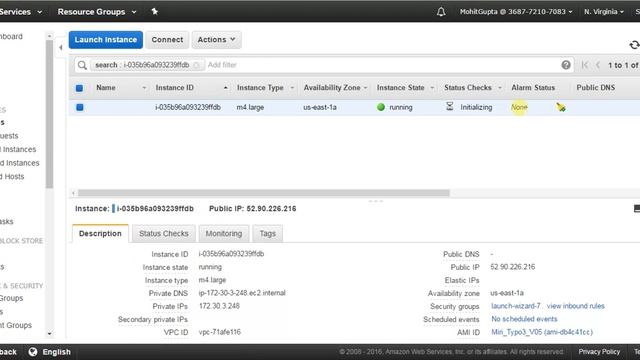
Task: Sort by Availability Zone column header
Action: [331, 88]
